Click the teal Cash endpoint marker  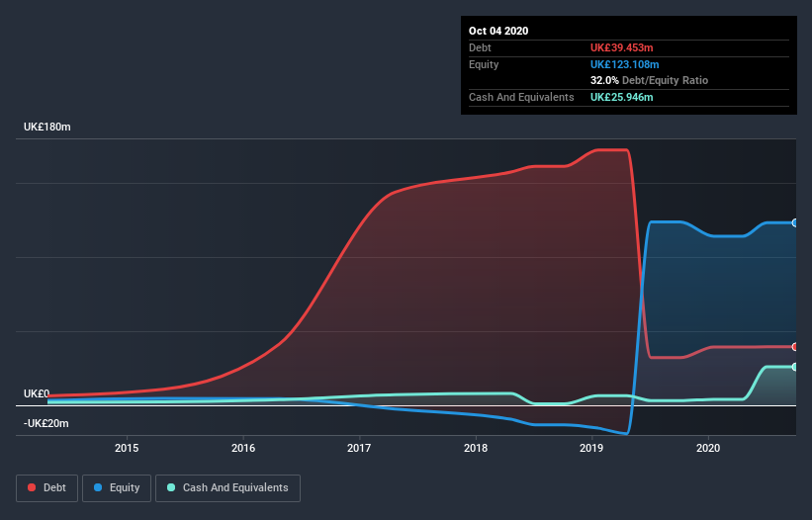pos(795,367)
